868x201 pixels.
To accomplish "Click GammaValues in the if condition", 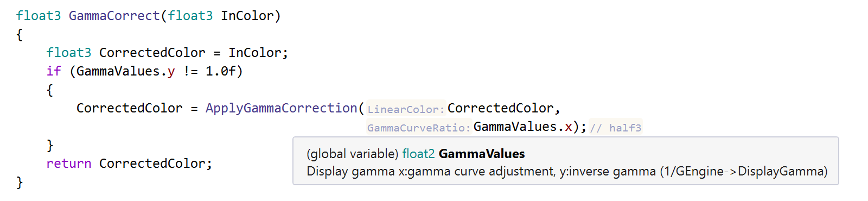I will click(118, 71).
